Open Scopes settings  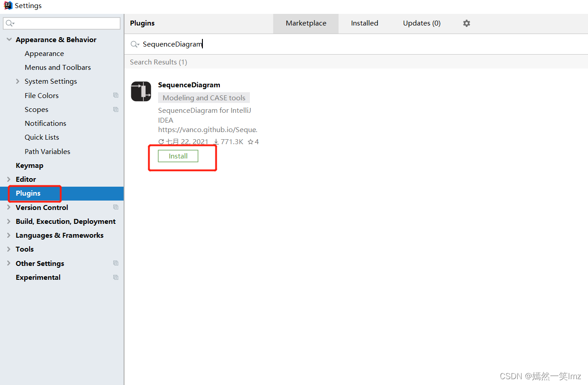pyautogui.click(x=36, y=109)
